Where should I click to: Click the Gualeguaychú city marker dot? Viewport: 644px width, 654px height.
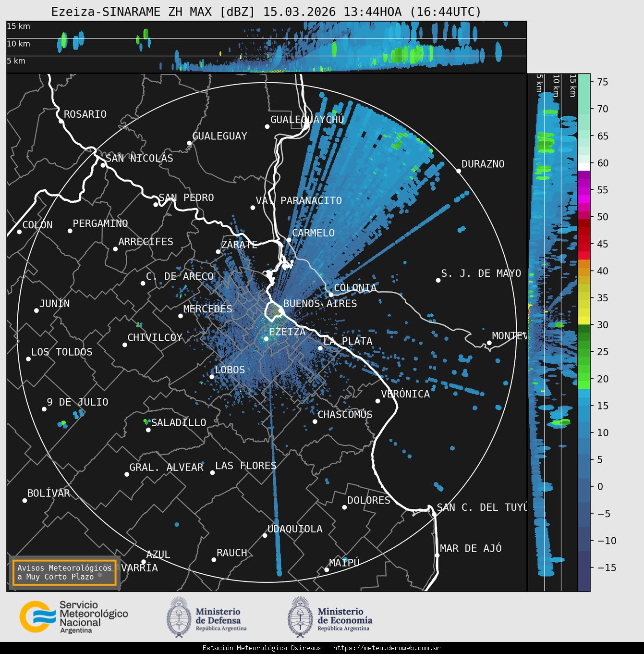coord(267,126)
